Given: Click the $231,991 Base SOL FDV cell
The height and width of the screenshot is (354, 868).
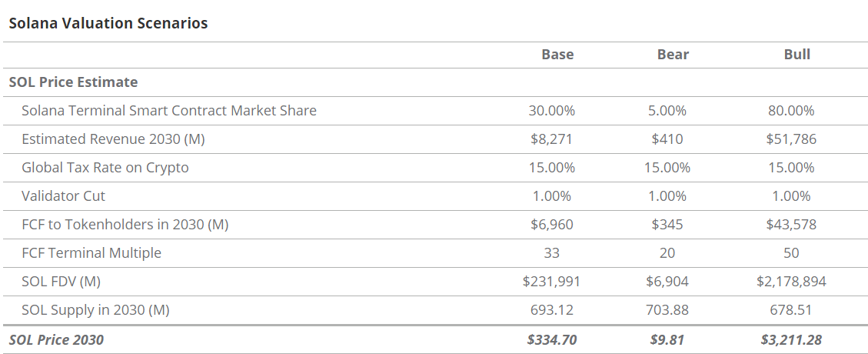Looking at the screenshot, I should (551, 282).
